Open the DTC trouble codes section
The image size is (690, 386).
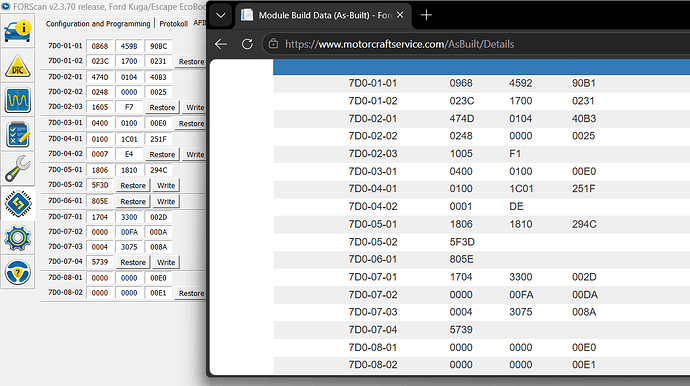[18, 66]
